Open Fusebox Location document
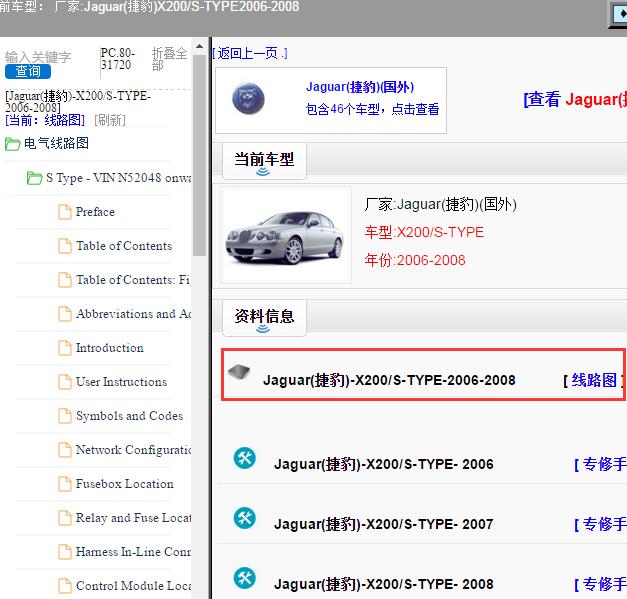The height and width of the screenshot is (599, 627). pos(124,484)
